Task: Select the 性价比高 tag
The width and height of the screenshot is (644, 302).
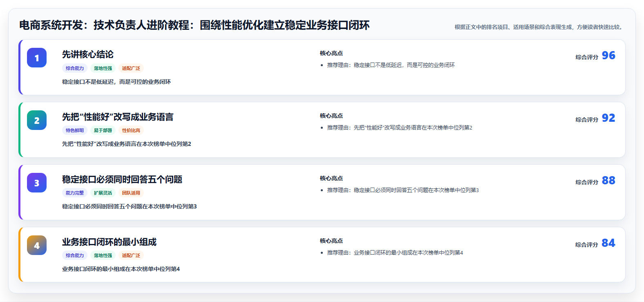Action: point(131,130)
